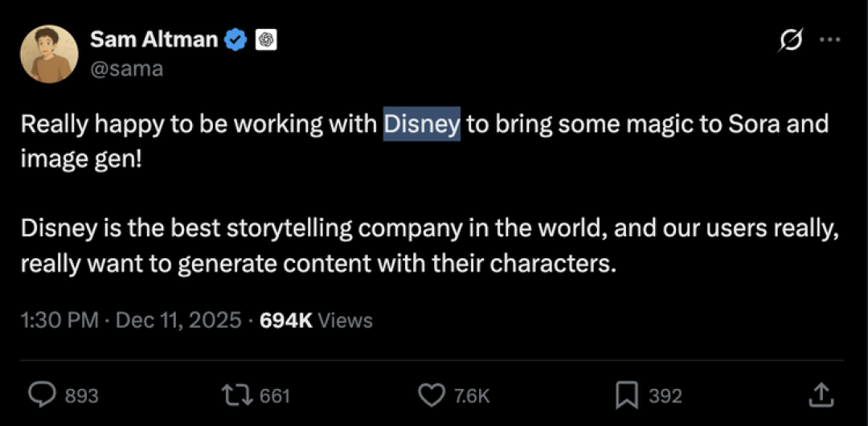Click the Sam Altman display name
Screen dimensions: 868x426
[154, 39]
